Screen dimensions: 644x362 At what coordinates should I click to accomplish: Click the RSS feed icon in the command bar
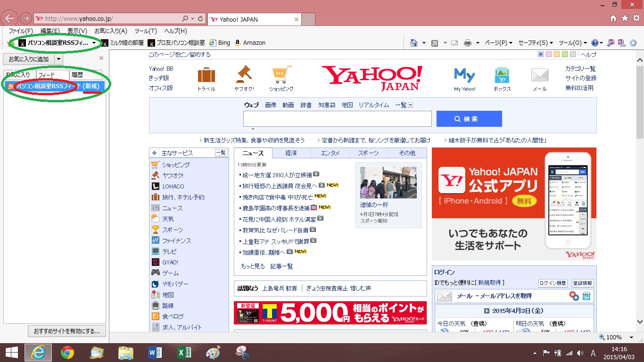[x=435, y=43]
